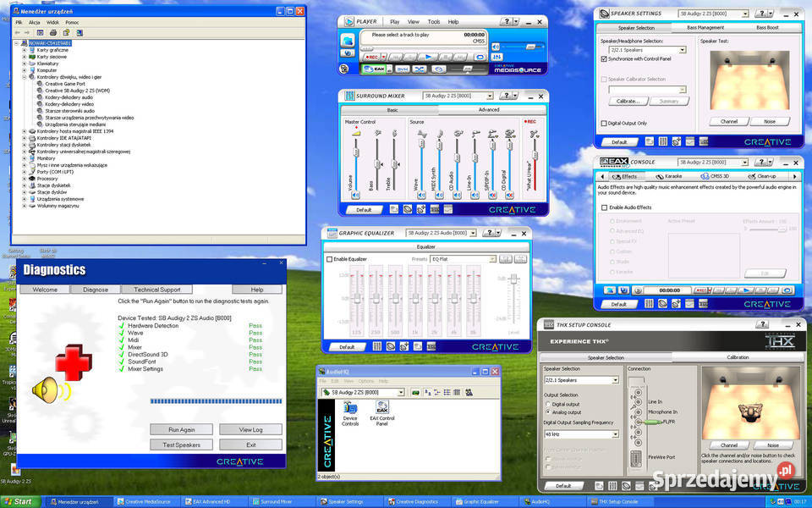Click the Test Speakers button
This screenshot has width=812, height=508.
(x=181, y=444)
